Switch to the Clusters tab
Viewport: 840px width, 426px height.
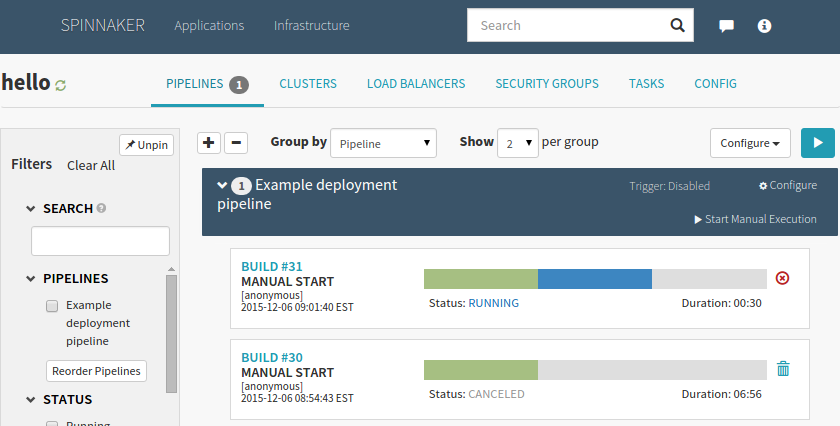307,84
